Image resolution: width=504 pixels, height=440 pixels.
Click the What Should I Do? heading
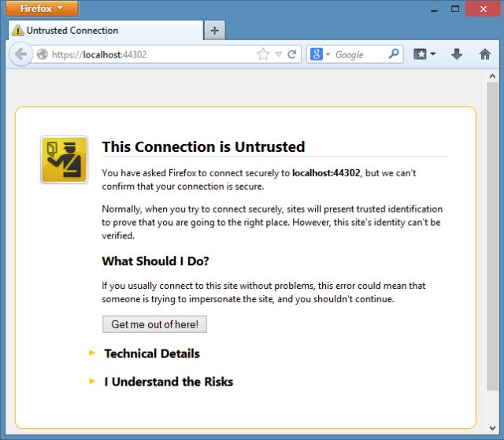pos(156,261)
